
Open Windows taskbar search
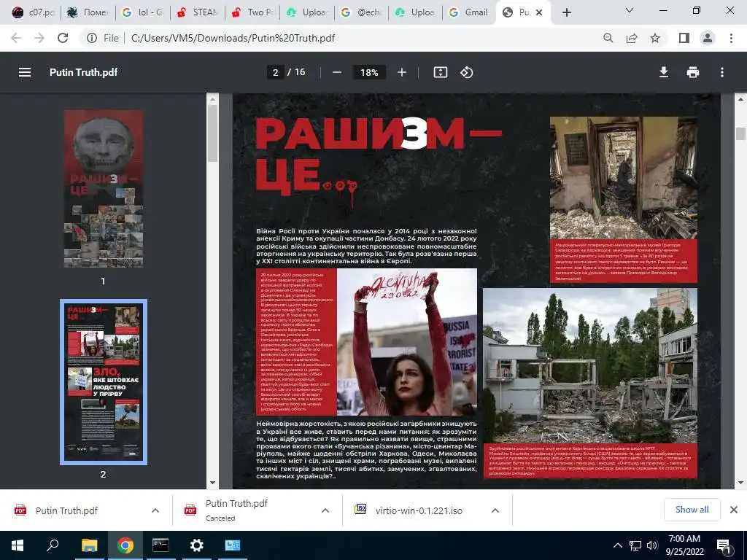(x=53, y=545)
